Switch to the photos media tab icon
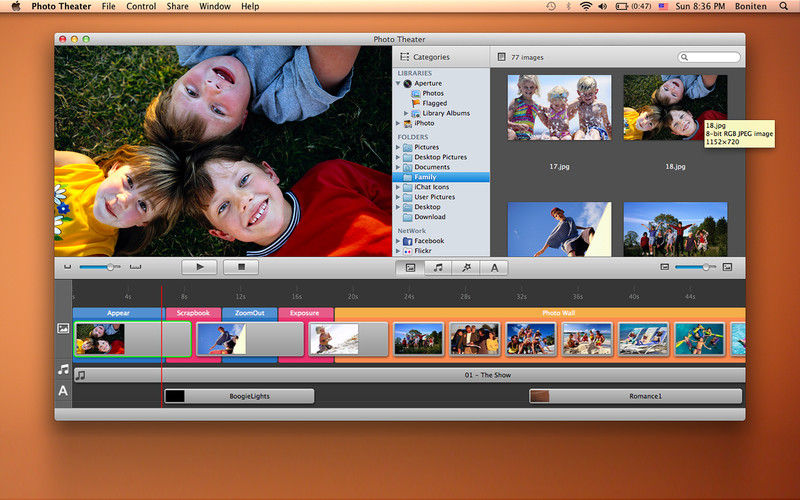The height and width of the screenshot is (500, 800). (410, 267)
